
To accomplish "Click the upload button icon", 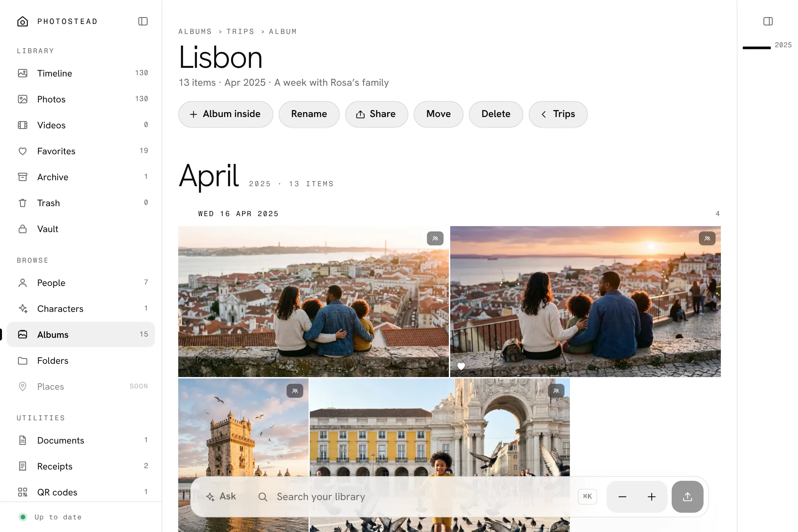I will [687, 497].
